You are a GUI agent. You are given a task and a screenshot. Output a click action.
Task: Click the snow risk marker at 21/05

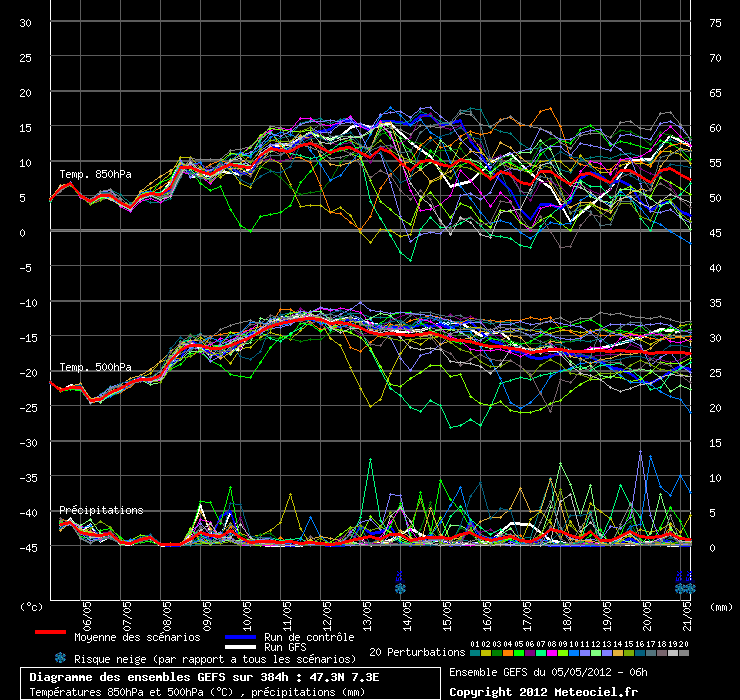684,584
